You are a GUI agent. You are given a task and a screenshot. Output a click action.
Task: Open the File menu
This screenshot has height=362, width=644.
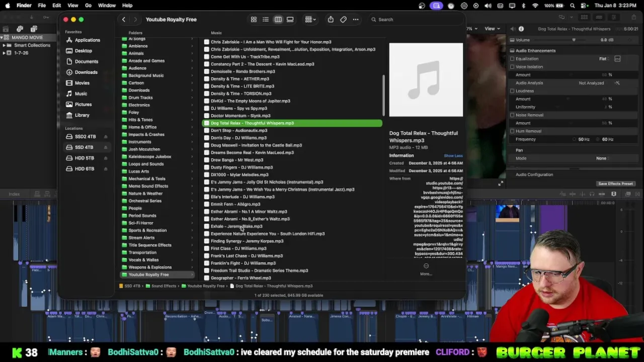pos(42,6)
